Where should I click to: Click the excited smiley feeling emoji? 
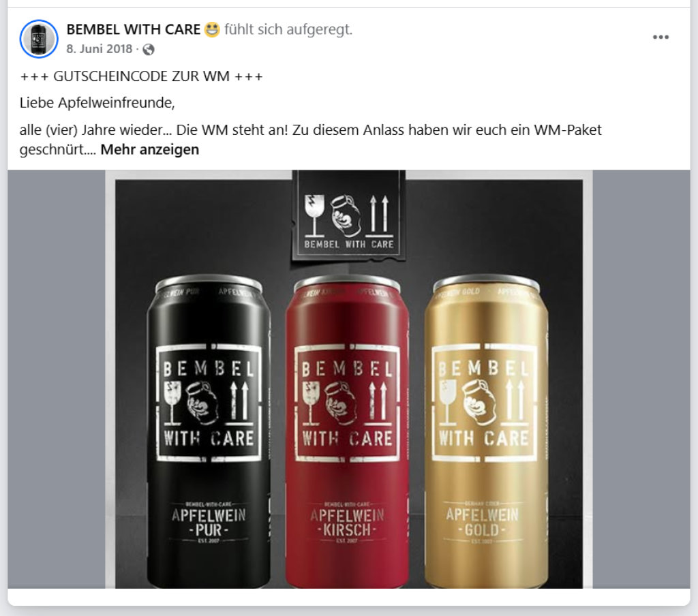click(x=213, y=30)
